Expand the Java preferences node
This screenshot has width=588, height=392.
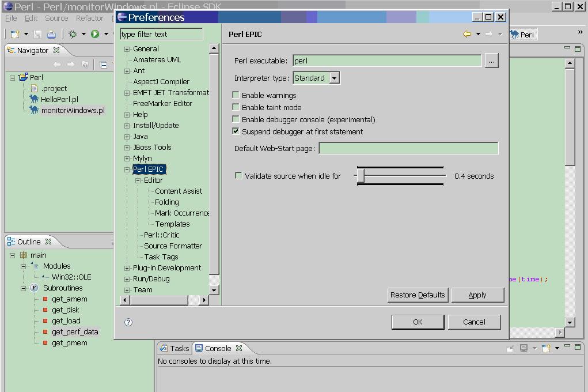coord(127,137)
